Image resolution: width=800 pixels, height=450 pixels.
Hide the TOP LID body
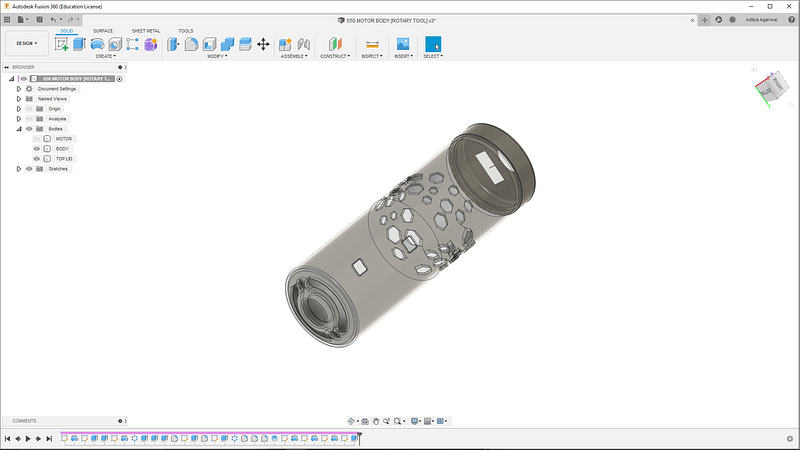tap(37, 159)
